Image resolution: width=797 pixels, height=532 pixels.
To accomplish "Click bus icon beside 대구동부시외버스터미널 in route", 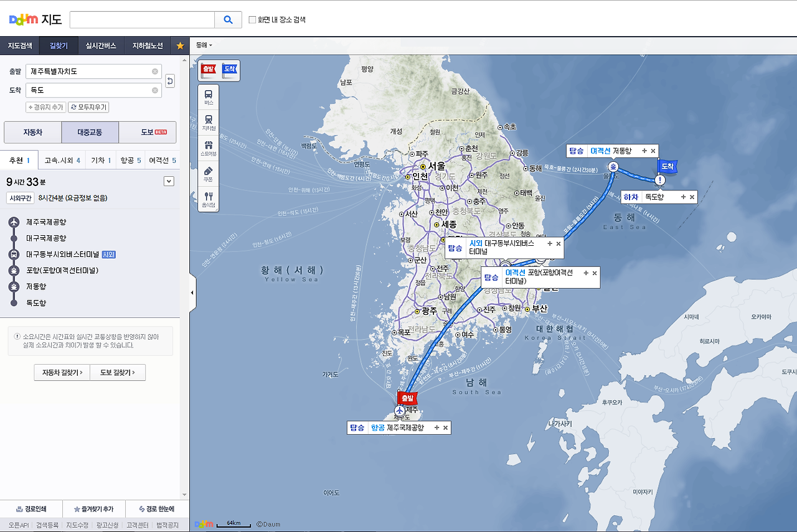I will point(14,254).
